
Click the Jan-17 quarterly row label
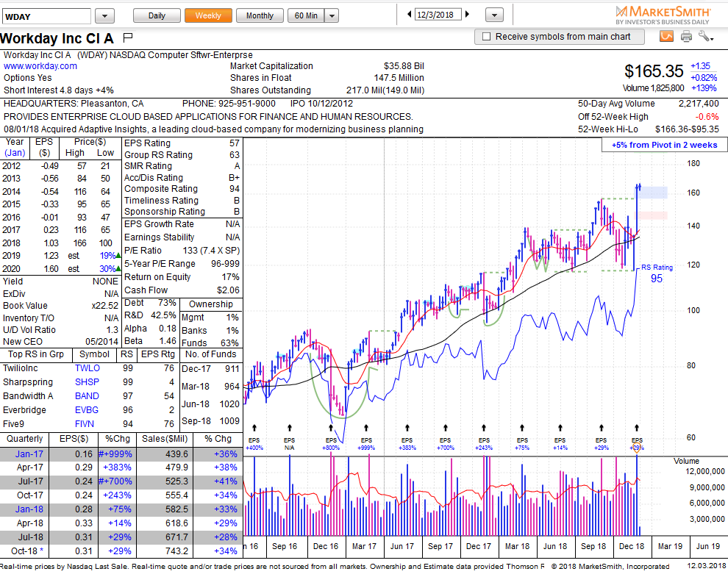click(x=29, y=454)
